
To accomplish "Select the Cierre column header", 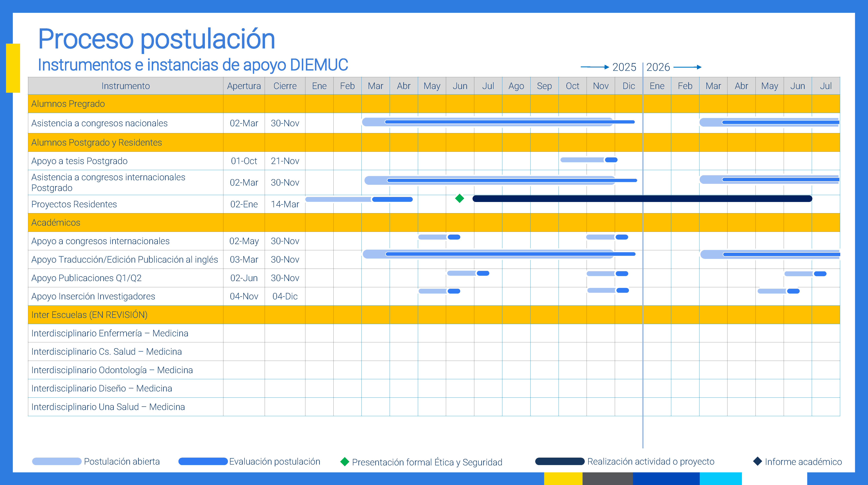I will [x=285, y=86].
